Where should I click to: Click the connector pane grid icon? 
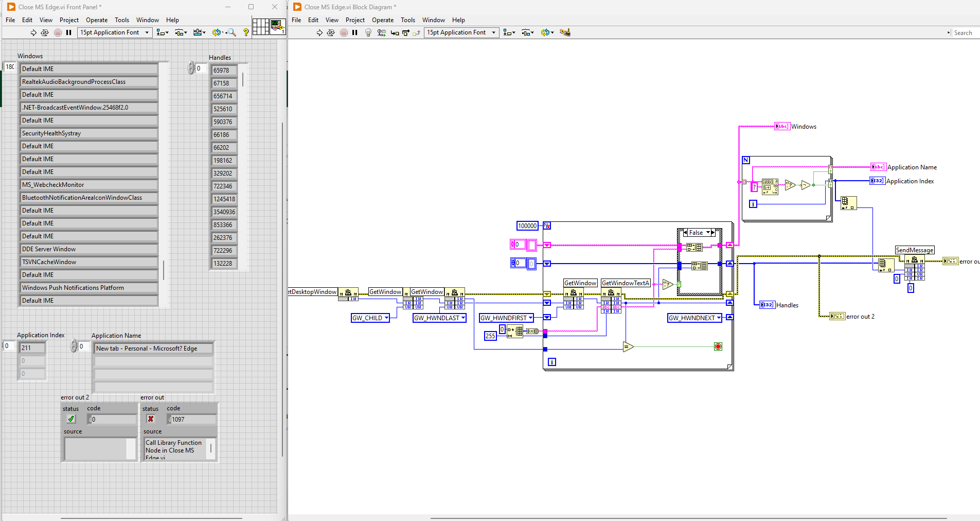coord(260,26)
